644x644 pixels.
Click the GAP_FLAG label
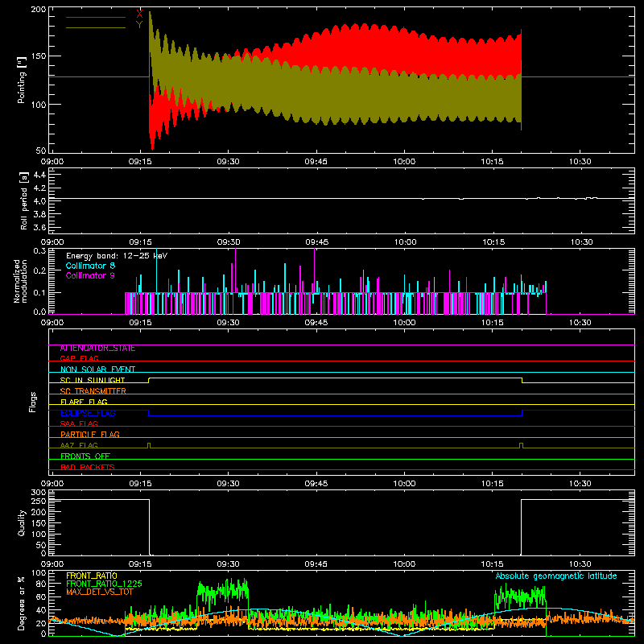[x=79, y=359]
